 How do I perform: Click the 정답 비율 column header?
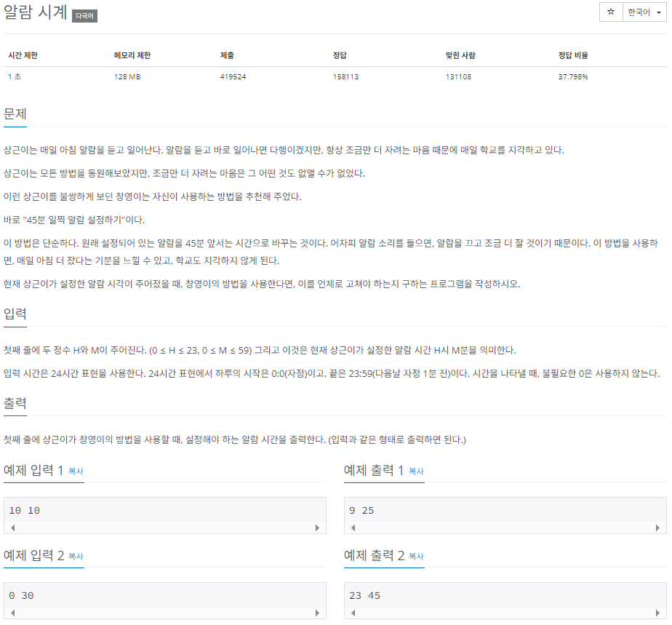pos(573,55)
